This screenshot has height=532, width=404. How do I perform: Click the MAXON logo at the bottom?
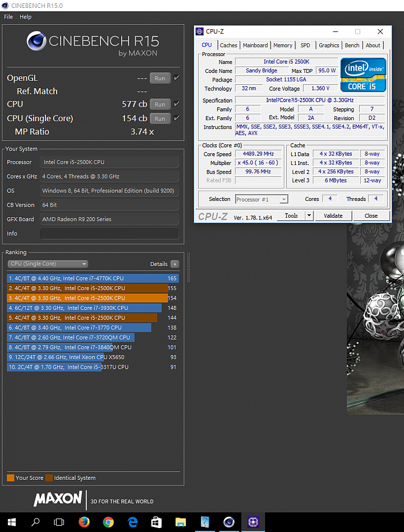coord(58,498)
